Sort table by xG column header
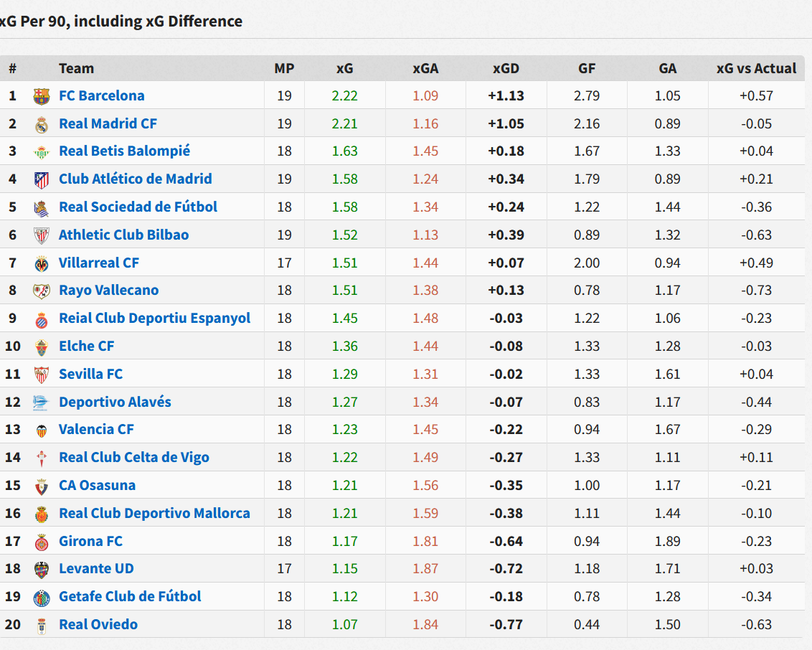 coord(345,68)
